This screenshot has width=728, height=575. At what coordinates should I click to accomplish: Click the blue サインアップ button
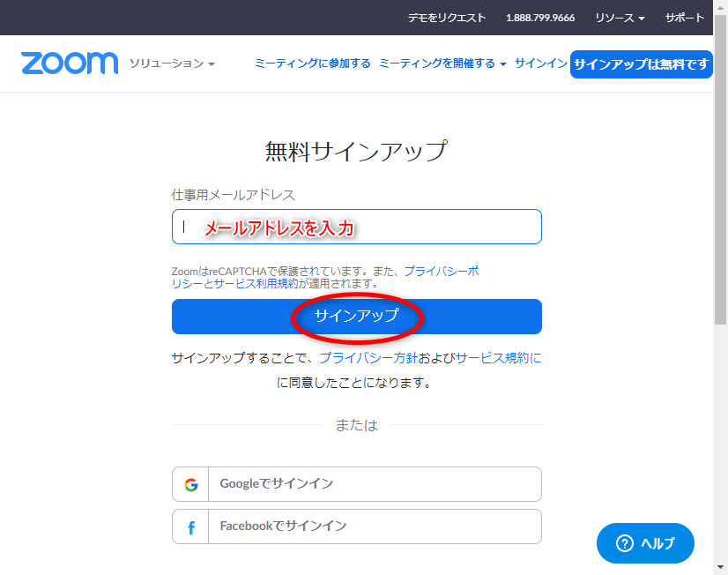click(357, 317)
